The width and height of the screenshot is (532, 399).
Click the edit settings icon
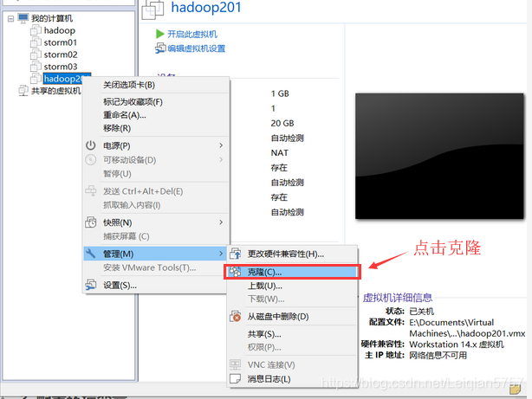[x=160, y=48]
